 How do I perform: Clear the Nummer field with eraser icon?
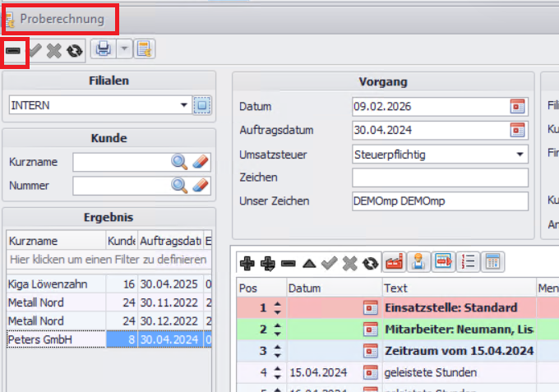click(201, 186)
